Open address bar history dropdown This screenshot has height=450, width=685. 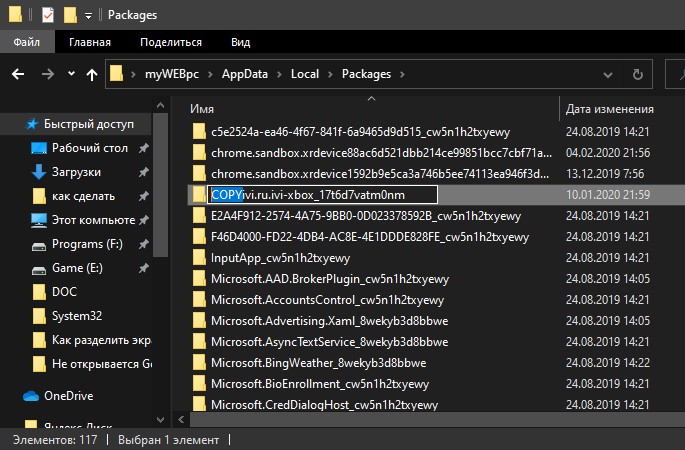(607, 75)
